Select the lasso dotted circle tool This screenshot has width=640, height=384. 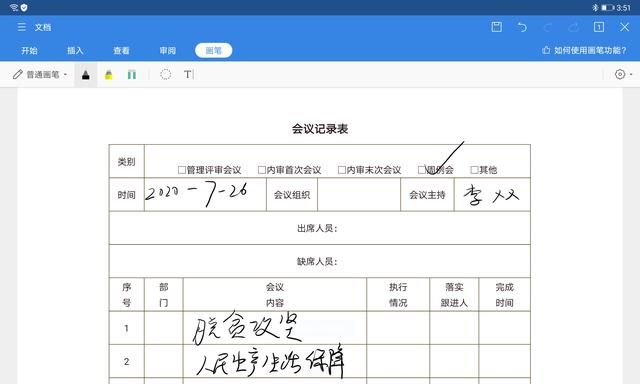tap(165, 74)
